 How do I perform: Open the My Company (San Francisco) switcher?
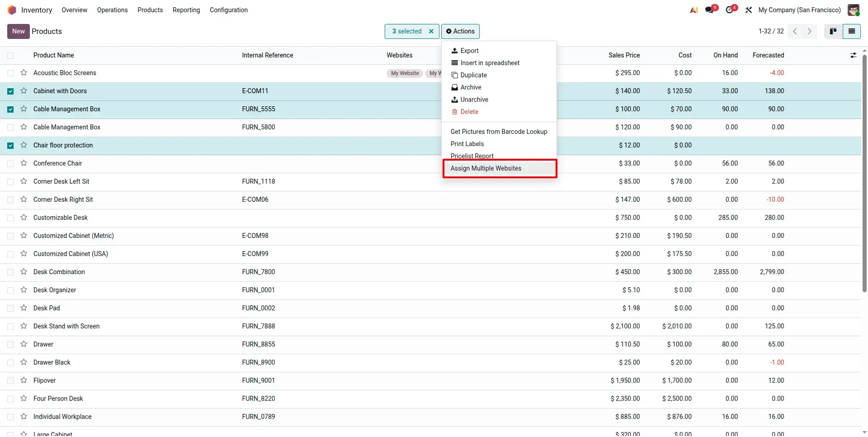pos(799,10)
